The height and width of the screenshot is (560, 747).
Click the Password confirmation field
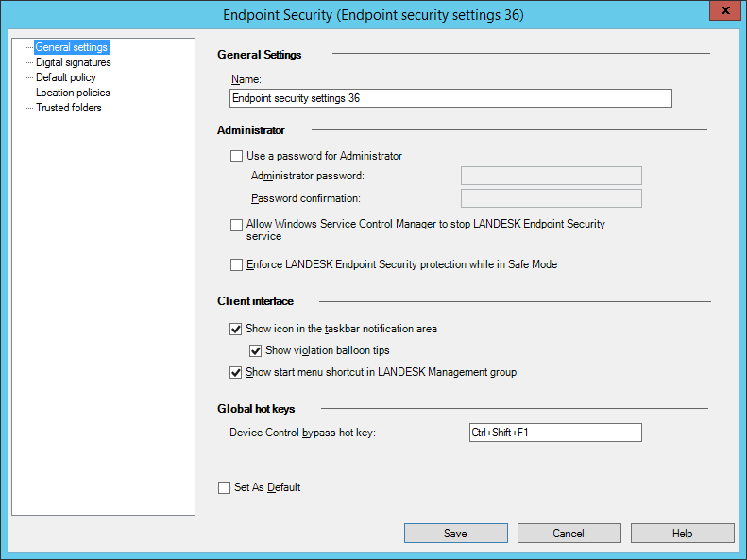point(551,198)
